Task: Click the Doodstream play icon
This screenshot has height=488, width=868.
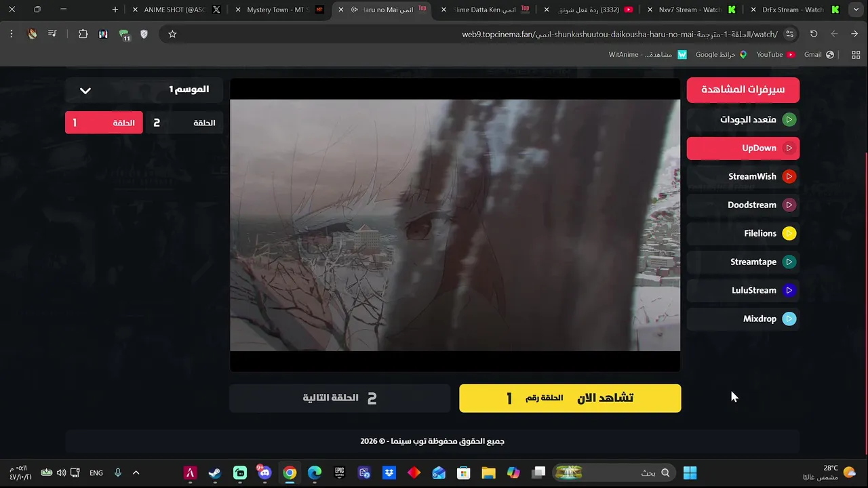Action: 789,205
